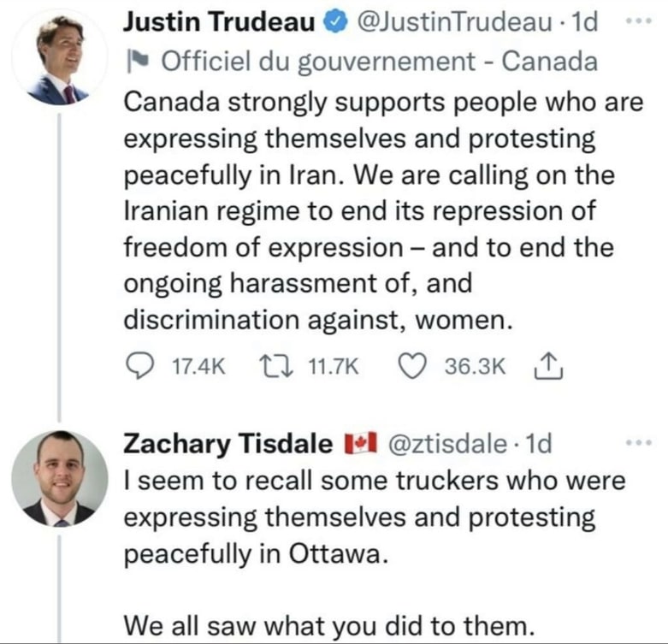Share Trudeau's tweet via share icon

[549, 366]
